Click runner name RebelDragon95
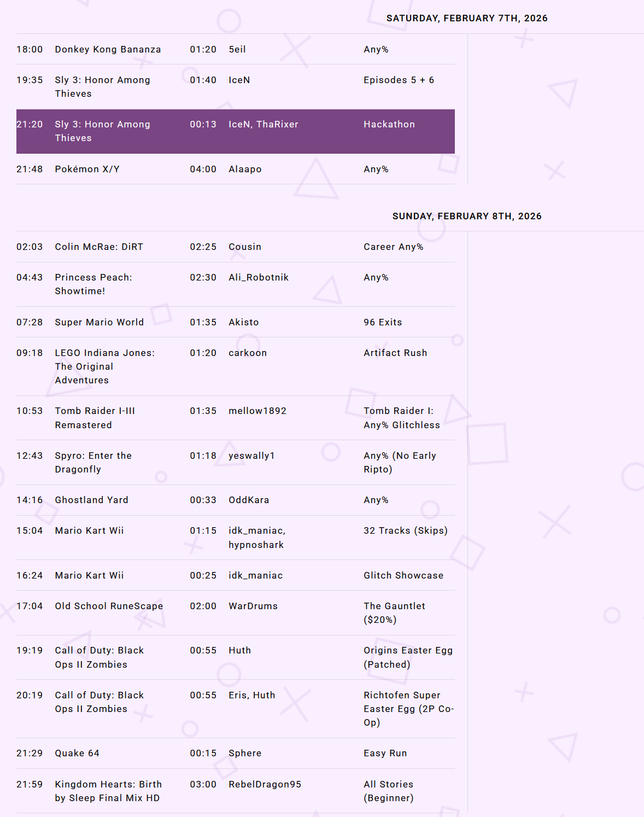Screen dimensions: 644x817 click(x=265, y=784)
